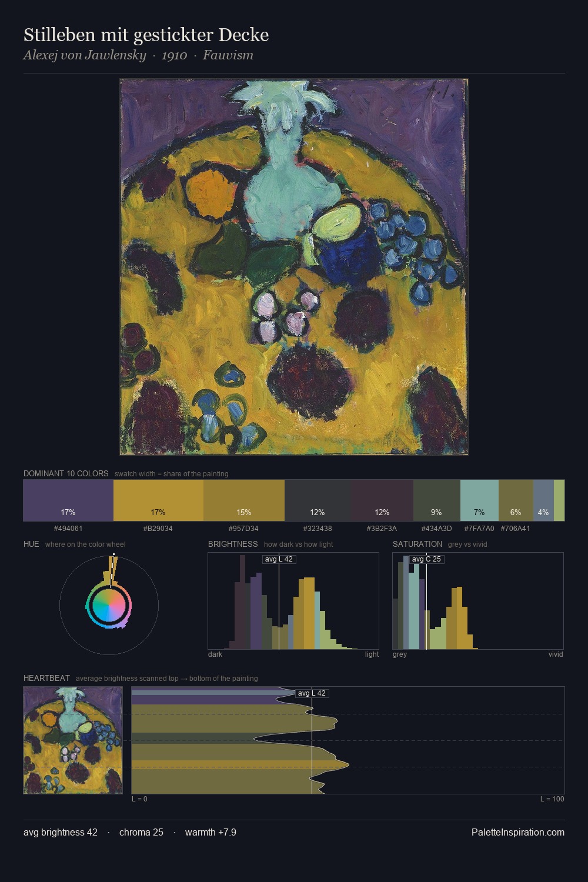588x882 pixels.
Task: Click the 'L = 0' axis label
Action: click(139, 799)
